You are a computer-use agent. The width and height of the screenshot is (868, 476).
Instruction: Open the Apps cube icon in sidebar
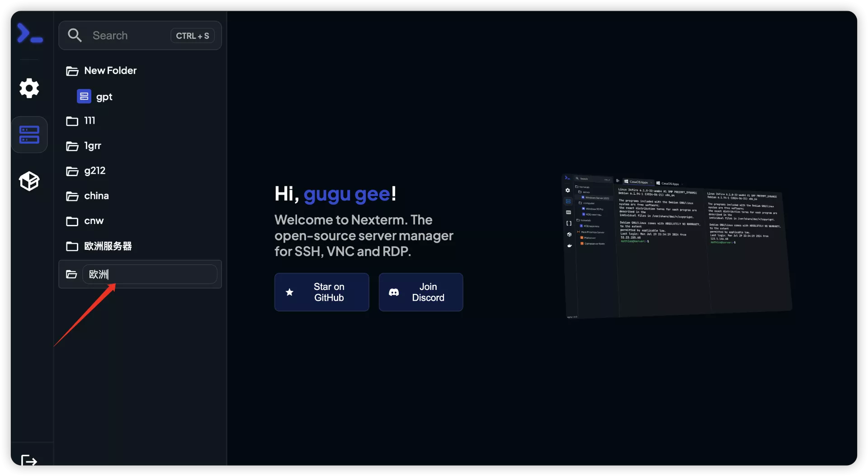tap(29, 181)
